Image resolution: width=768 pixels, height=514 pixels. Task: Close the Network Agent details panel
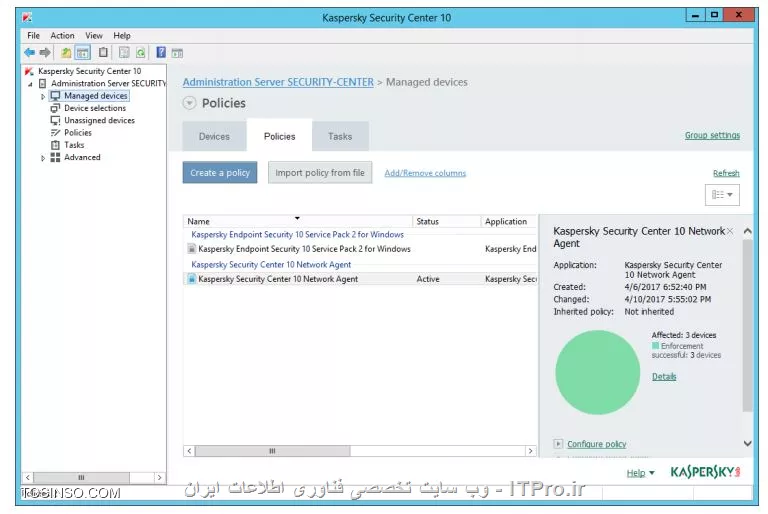730,231
